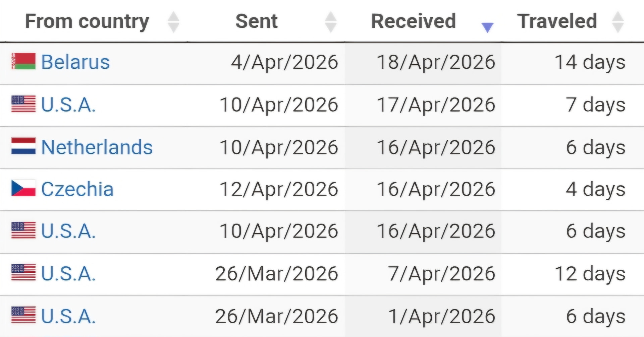644x337 pixels.
Task: Click the Netherlands flag icon
Action: click(23, 146)
